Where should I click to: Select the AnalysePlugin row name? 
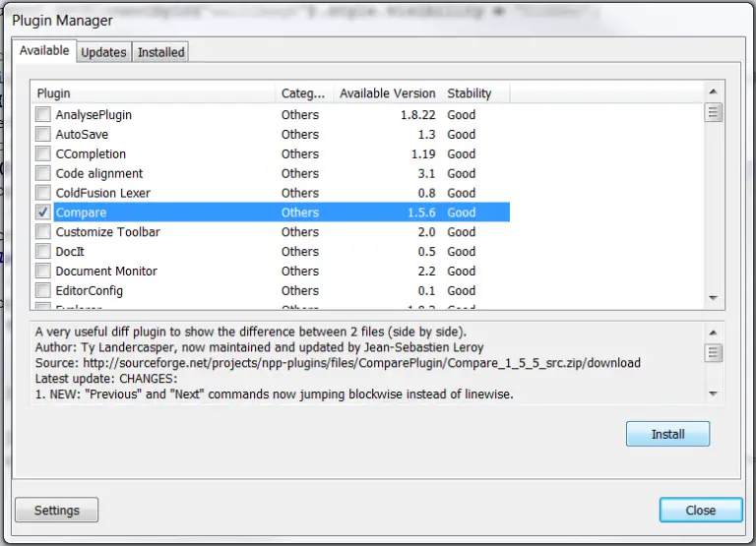(94, 115)
